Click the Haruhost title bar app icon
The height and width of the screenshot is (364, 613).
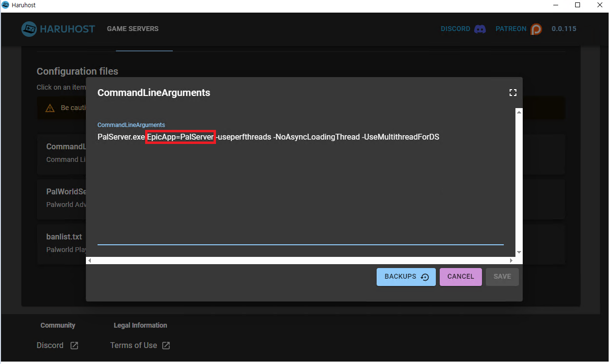tap(5, 5)
